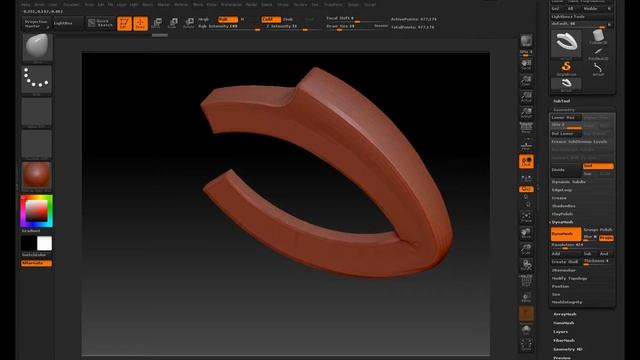Adjust the Rgb Intensity slider

click(x=229, y=27)
